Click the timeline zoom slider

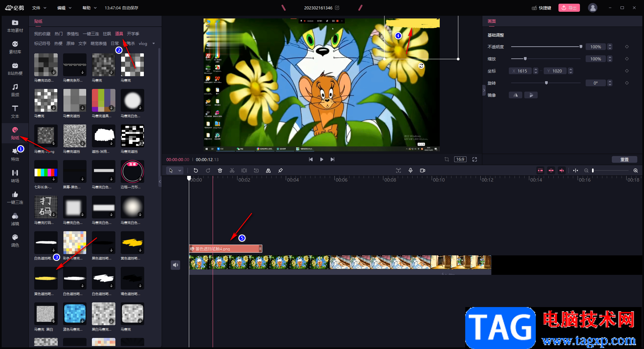pyautogui.click(x=610, y=170)
